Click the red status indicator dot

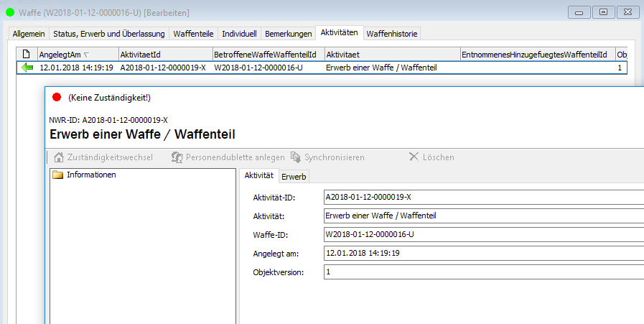57,97
